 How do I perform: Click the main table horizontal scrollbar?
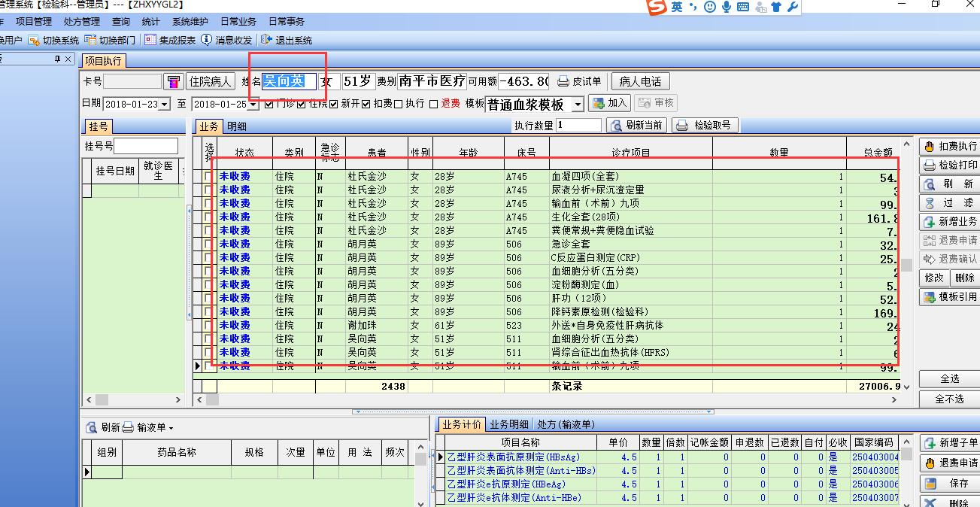tap(545, 400)
